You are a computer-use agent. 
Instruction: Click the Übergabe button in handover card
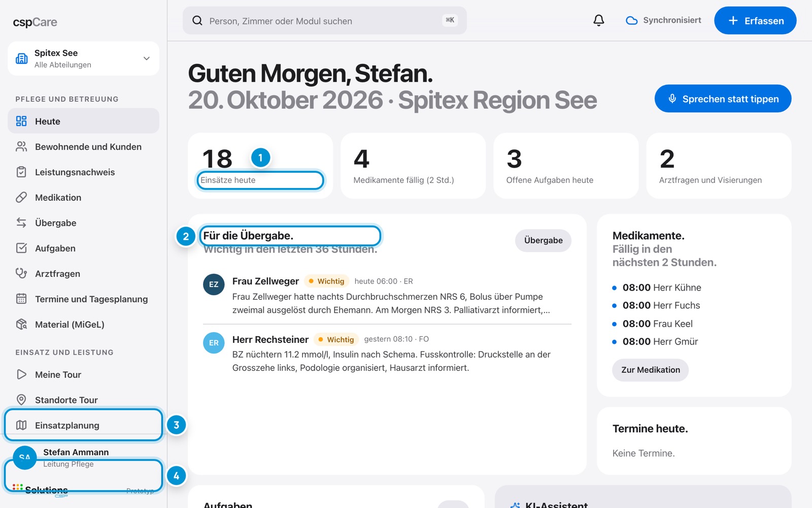click(543, 240)
